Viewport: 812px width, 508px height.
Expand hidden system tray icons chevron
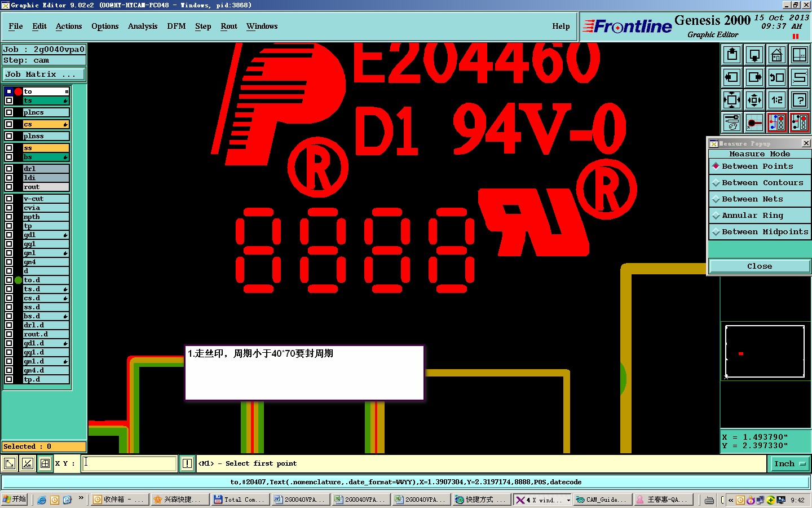[x=731, y=500]
